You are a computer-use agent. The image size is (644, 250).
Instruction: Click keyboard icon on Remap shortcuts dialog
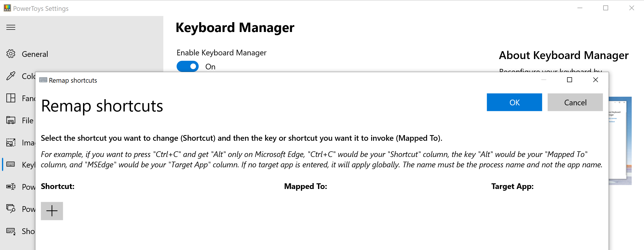pyautogui.click(x=43, y=80)
